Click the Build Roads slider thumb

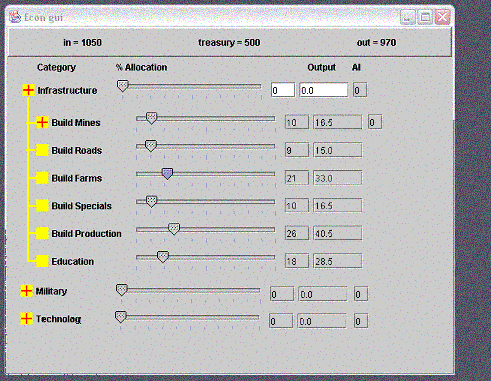click(x=151, y=146)
